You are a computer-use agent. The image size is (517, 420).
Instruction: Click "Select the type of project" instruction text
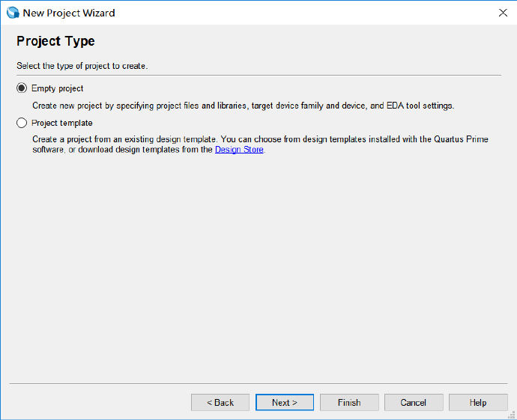coord(82,66)
